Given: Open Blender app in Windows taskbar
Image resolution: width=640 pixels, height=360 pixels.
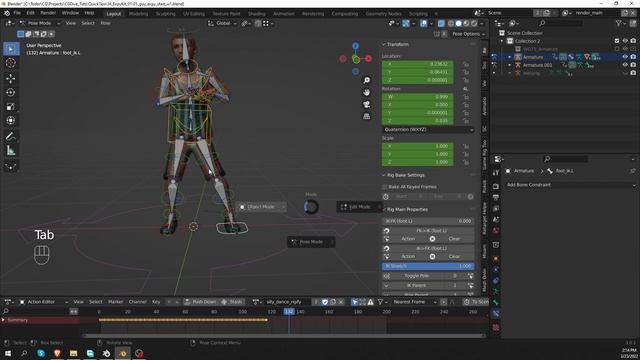Looking at the screenshot, I should click(x=122, y=353).
